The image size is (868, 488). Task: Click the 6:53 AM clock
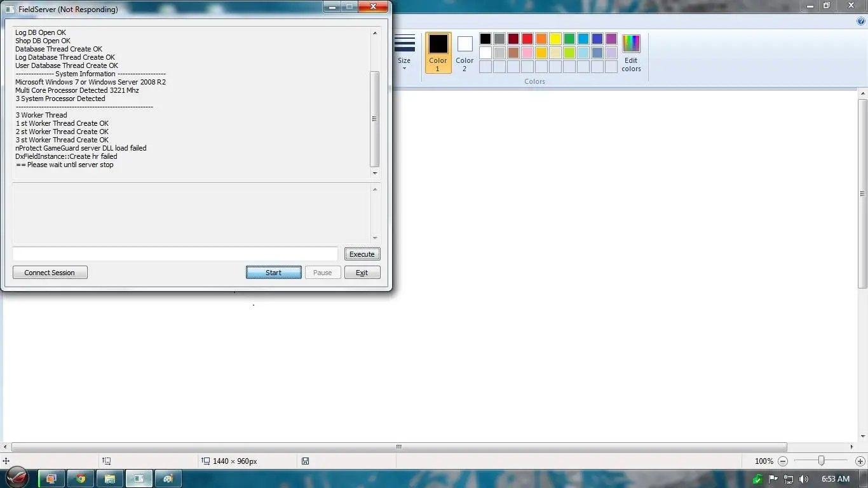[836, 479]
